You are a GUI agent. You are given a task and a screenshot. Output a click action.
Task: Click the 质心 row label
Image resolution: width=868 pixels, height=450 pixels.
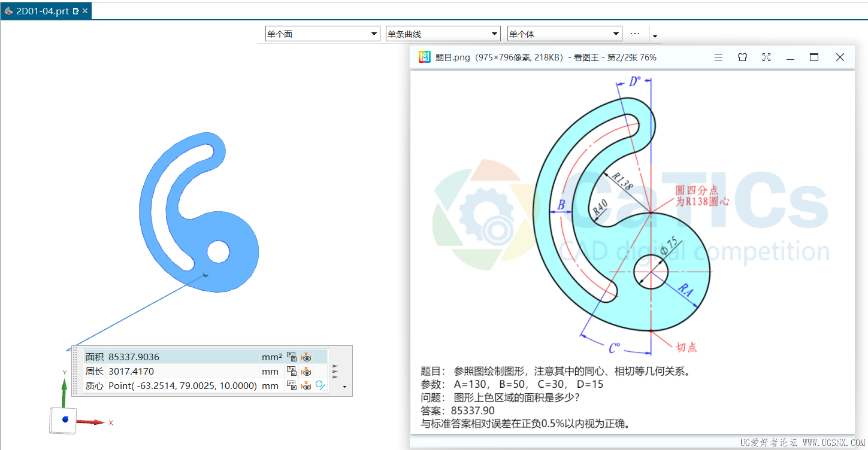coord(94,385)
